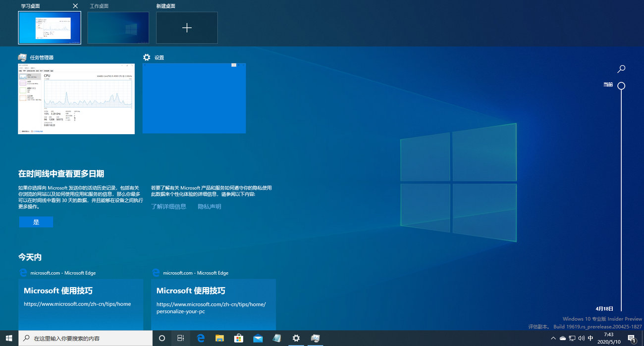644x346 pixels.
Task: Open the OneDrive cloud tray icon
Action: [564, 338]
